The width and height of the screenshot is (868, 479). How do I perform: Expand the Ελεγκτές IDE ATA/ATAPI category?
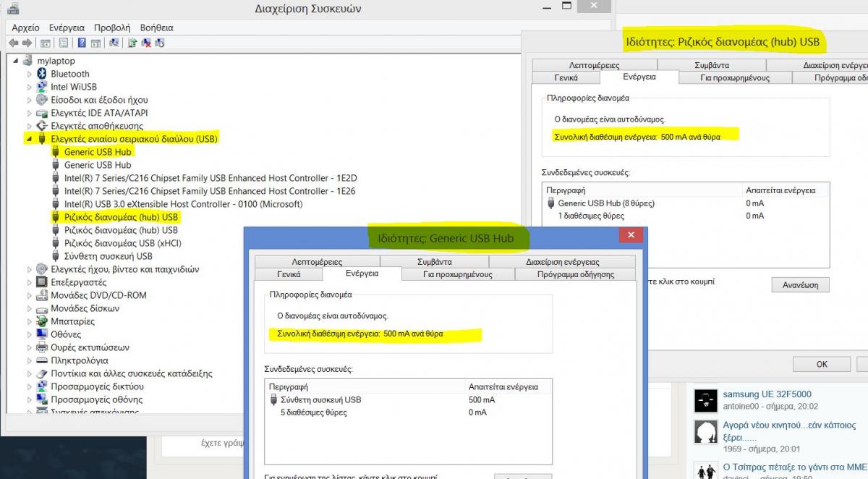(30, 113)
